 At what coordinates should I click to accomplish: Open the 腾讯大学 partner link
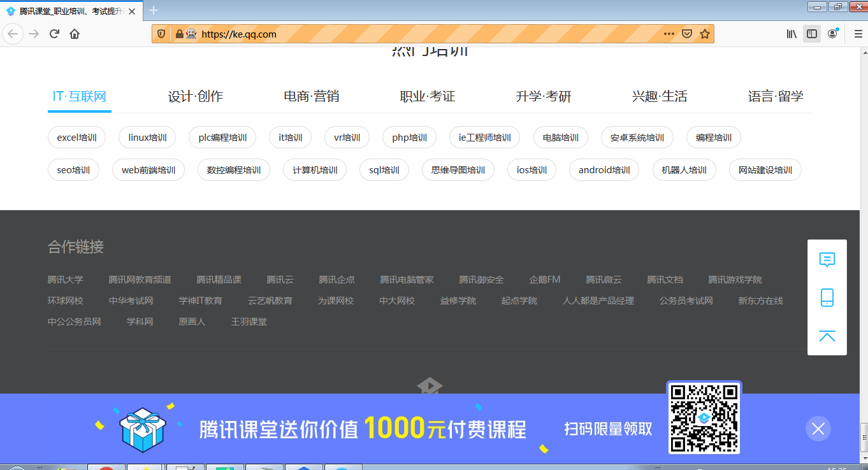pyautogui.click(x=66, y=279)
